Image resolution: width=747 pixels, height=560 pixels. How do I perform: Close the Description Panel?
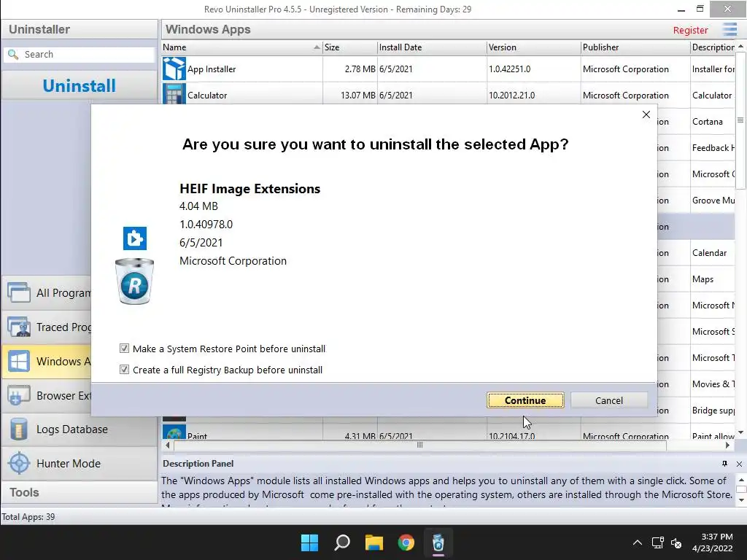coord(739,464)
